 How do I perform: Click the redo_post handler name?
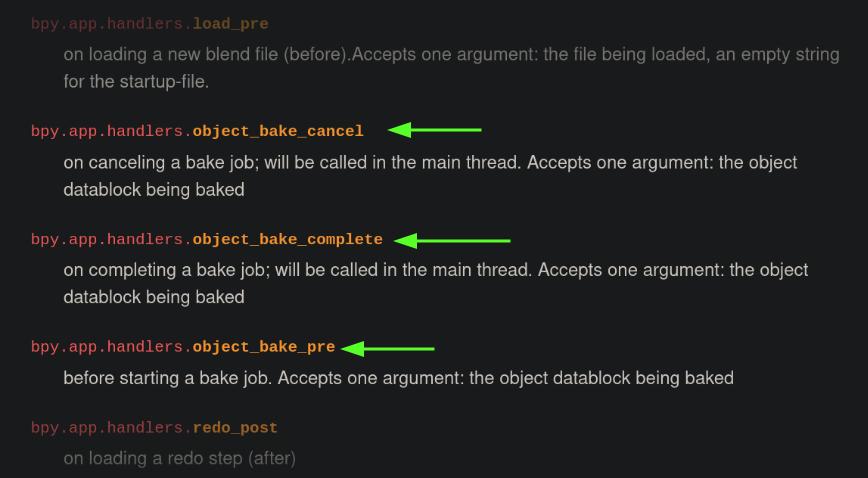[x=235, y=428]
